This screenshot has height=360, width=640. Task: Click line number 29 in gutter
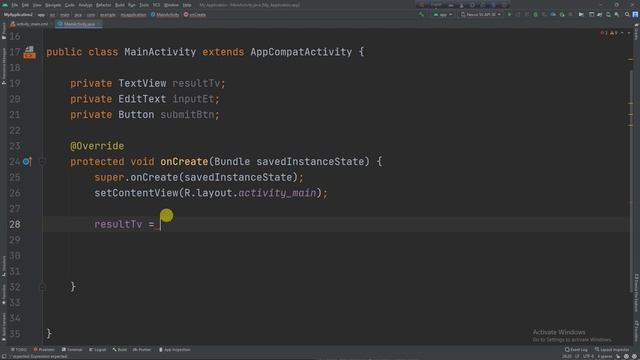tap(15, 240)
